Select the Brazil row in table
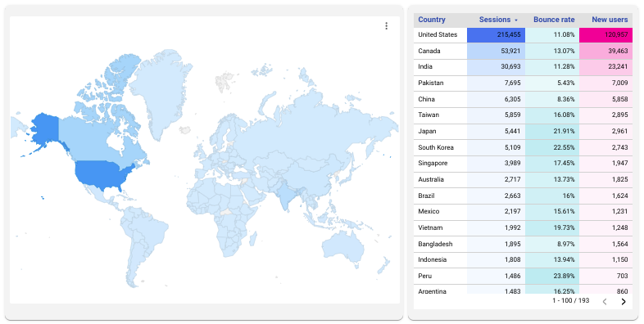The image size is (644, 324). click(523, 196)
